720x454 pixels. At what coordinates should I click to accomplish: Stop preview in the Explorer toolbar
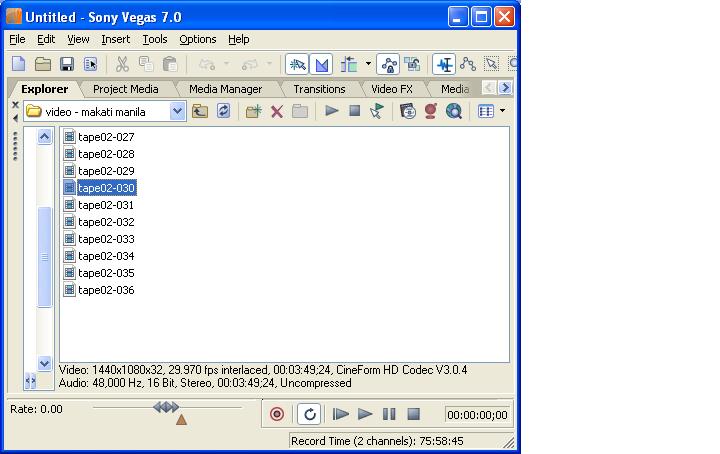pyautogui.click(x=354, y=111)
